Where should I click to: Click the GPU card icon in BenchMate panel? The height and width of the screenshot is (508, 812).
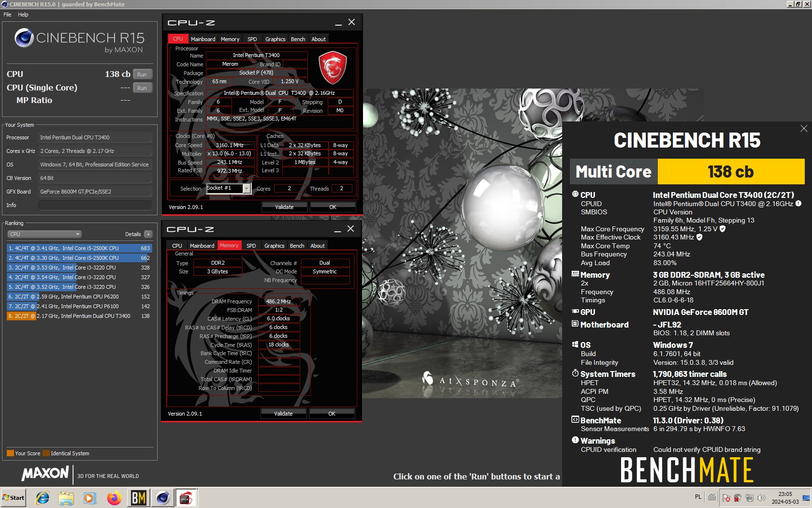tap(575, 312)
